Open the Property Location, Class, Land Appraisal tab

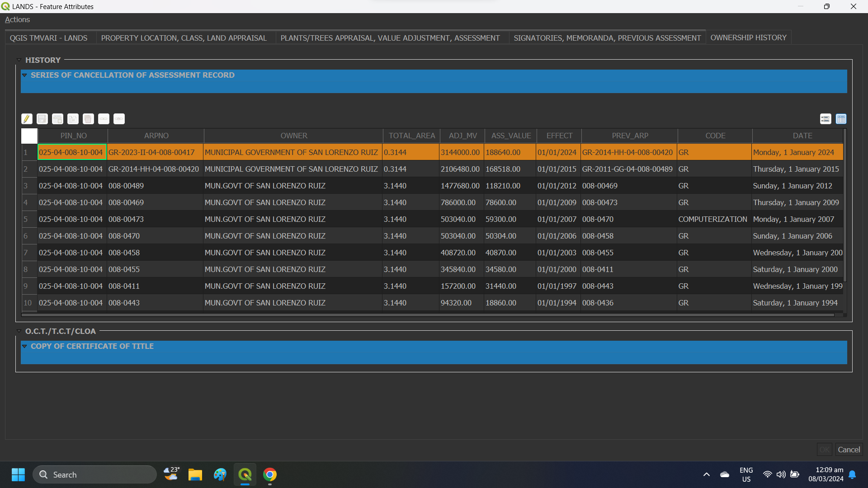pyautogui.click(x=184, y=38)
